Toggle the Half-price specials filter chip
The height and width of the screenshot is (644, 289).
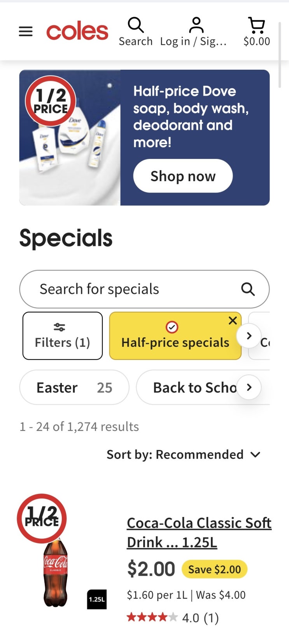click(x=175, y=337)
